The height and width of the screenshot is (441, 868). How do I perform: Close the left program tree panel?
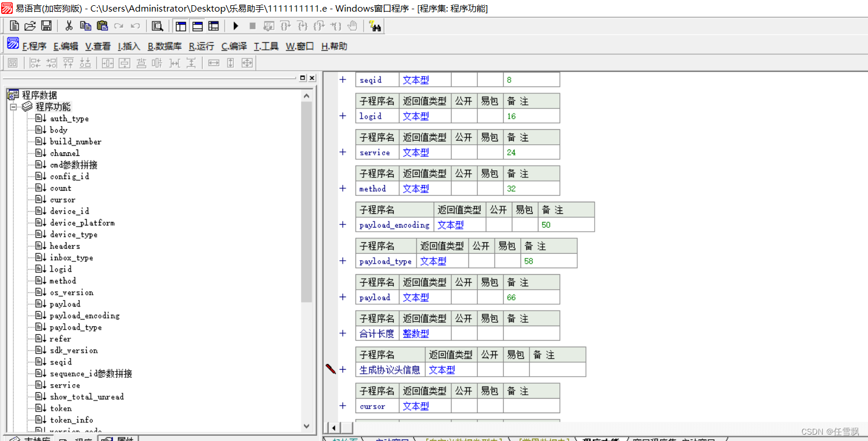coord(312,78)
